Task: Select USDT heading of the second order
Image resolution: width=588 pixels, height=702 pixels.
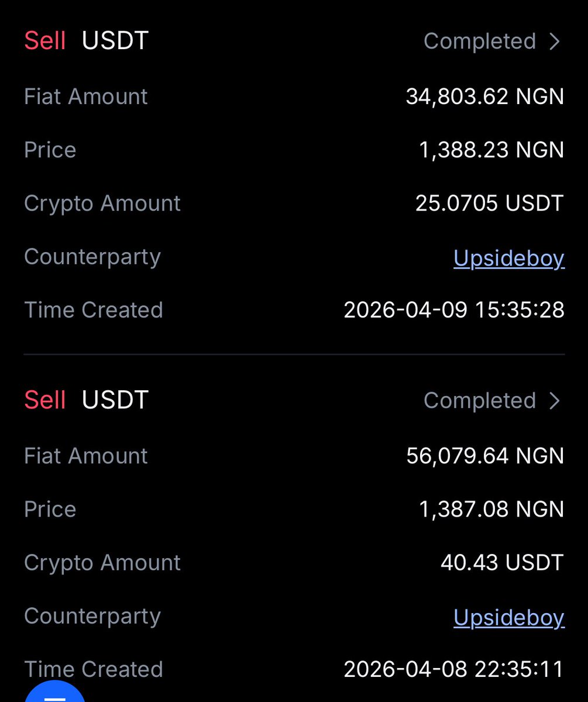Action: coord(115,401)
